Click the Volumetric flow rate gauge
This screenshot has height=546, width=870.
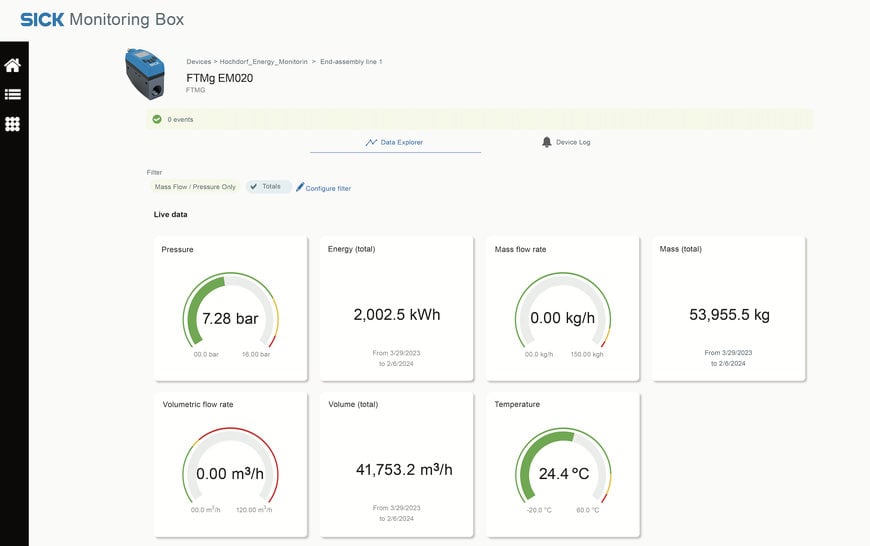(230, 466)
